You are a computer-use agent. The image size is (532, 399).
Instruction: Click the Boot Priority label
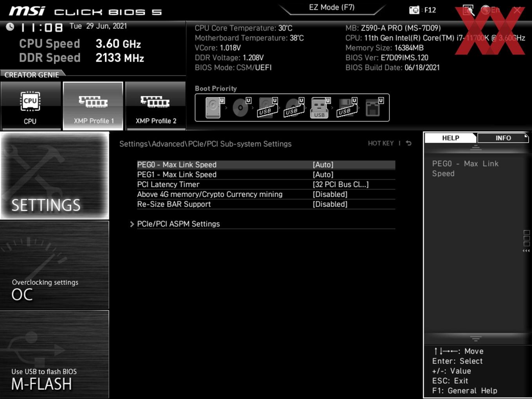coord(216,88)
